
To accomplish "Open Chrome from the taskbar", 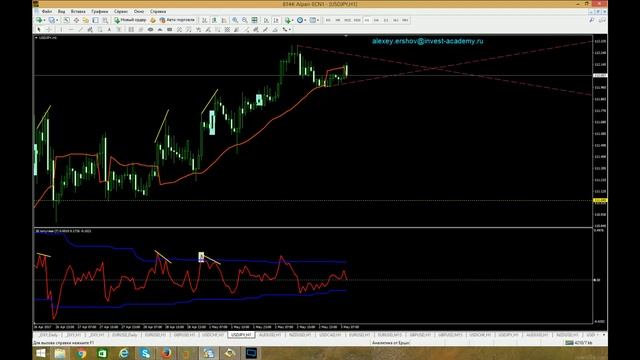I will (81, 353).
